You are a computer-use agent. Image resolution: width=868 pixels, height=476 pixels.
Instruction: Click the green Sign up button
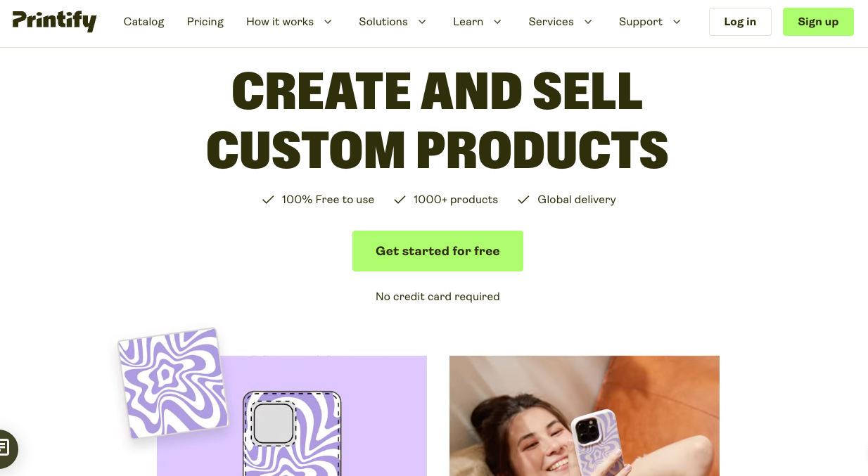tap(818, 22)
